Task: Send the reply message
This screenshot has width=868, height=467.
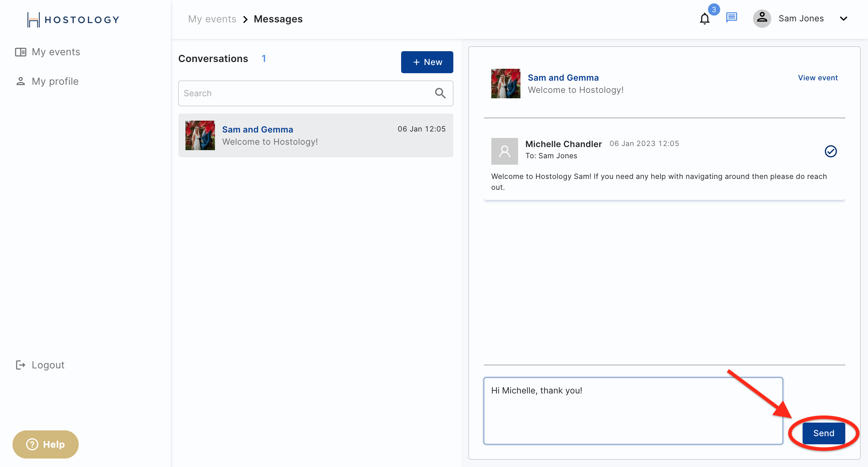Action: [823, 433]
